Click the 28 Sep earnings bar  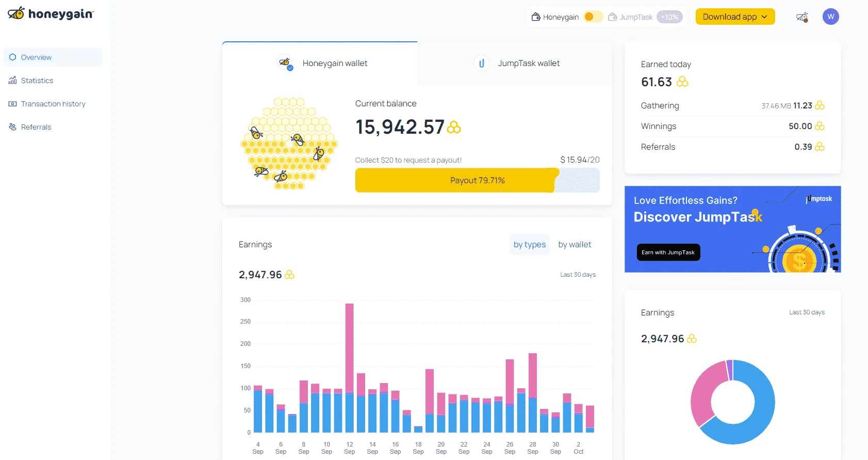[533, 392]
